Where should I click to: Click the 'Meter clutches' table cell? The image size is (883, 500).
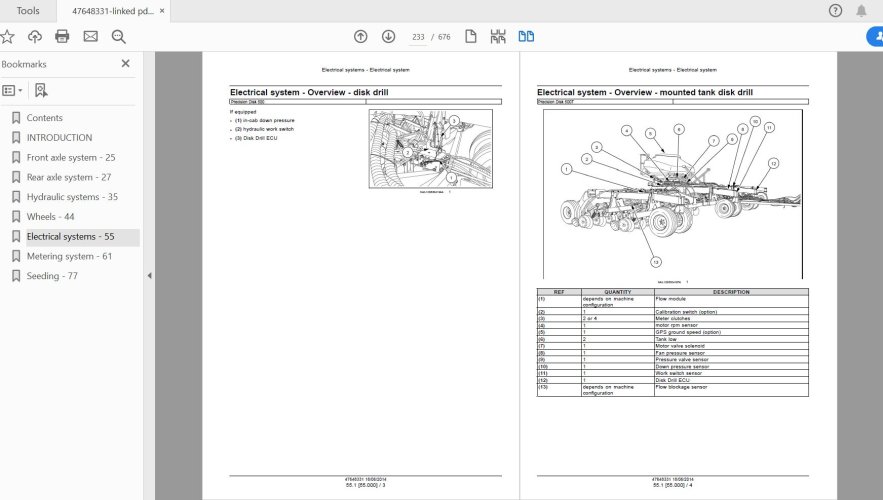point(731,318)
